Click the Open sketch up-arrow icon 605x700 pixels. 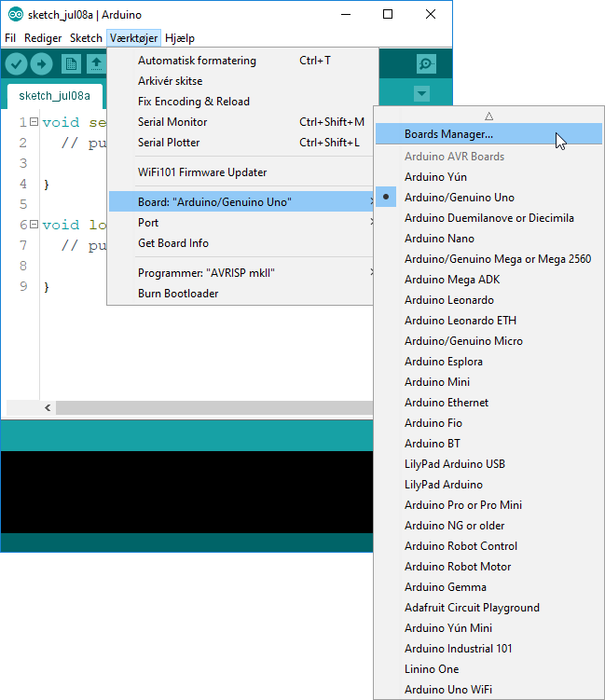pos(95,63)
